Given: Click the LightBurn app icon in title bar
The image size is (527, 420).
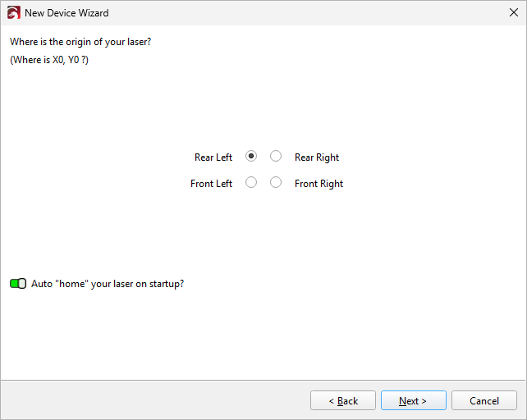Looking at the screenshot, I should tap(14, 13).
